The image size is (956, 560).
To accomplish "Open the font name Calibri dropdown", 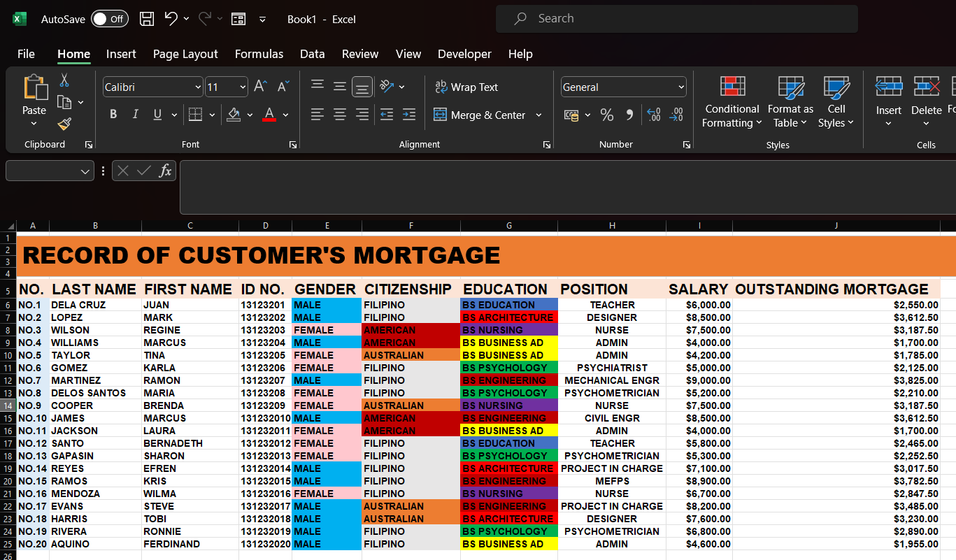I will click(198, 87).
